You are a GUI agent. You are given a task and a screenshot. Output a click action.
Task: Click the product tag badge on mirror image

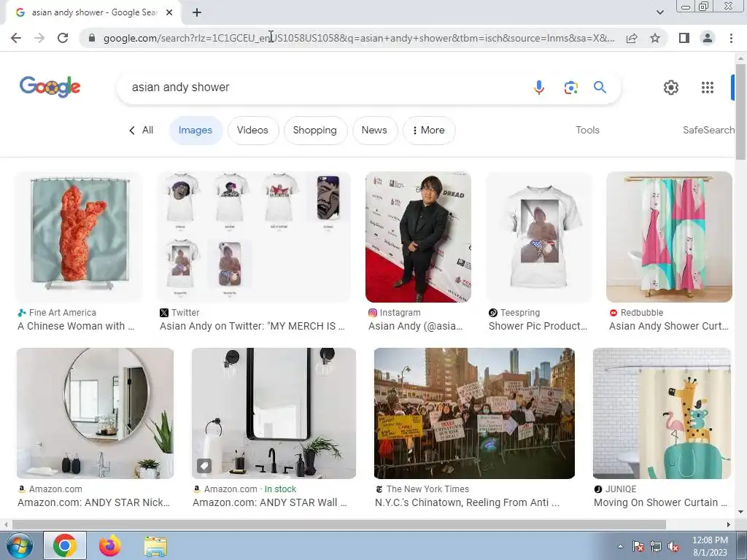click(204, 466)
